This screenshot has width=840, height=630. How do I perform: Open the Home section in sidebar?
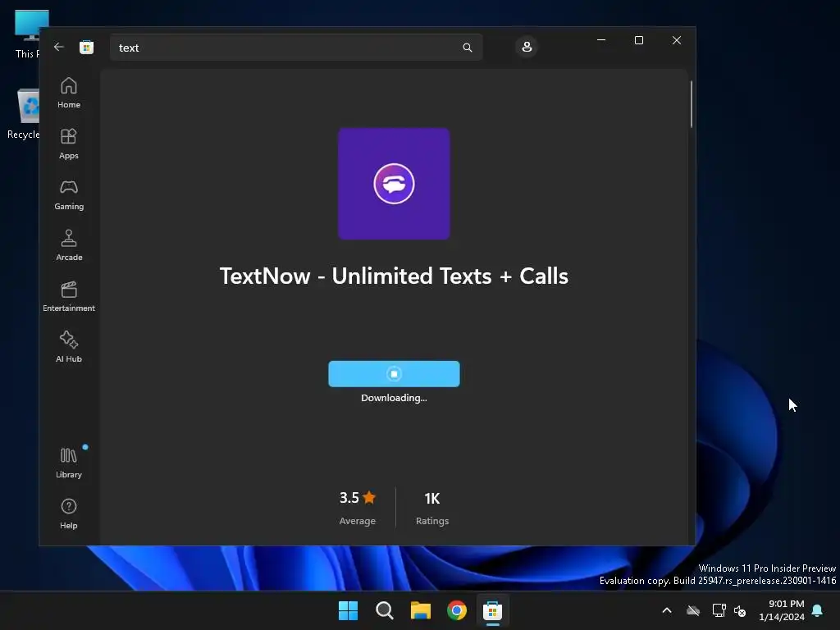tap(69, 94)
